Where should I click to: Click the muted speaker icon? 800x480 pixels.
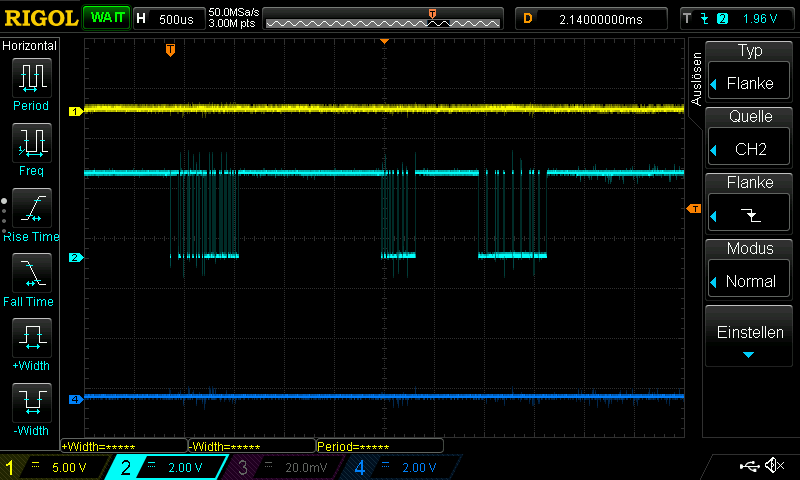[774, 465]
